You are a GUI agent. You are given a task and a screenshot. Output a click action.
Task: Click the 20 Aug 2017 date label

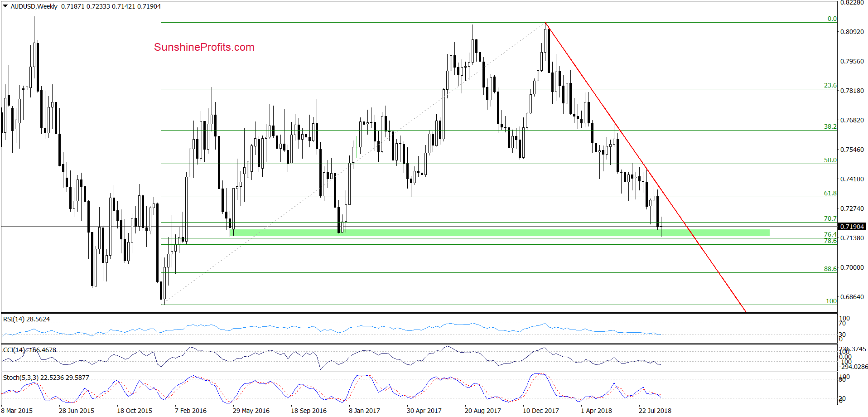click(x=483, y=411)
